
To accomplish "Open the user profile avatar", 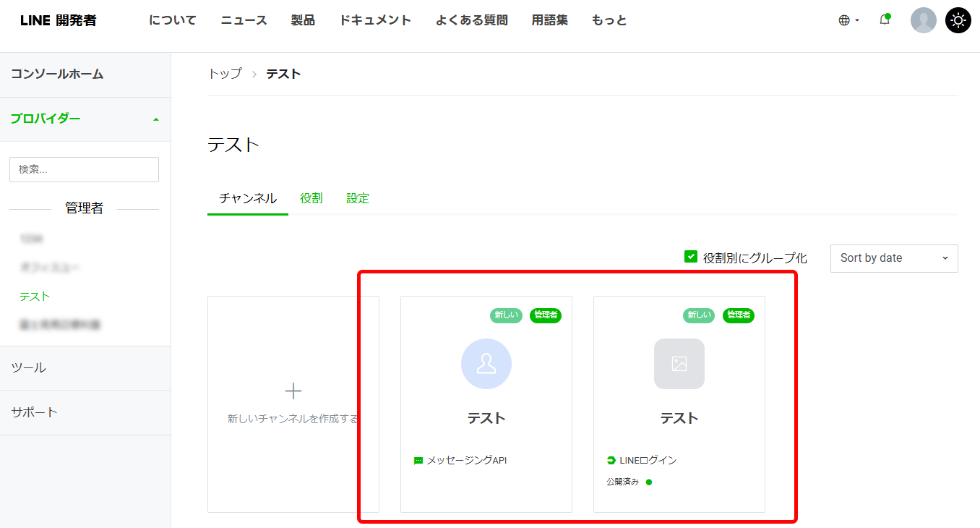I will (924, 20).
